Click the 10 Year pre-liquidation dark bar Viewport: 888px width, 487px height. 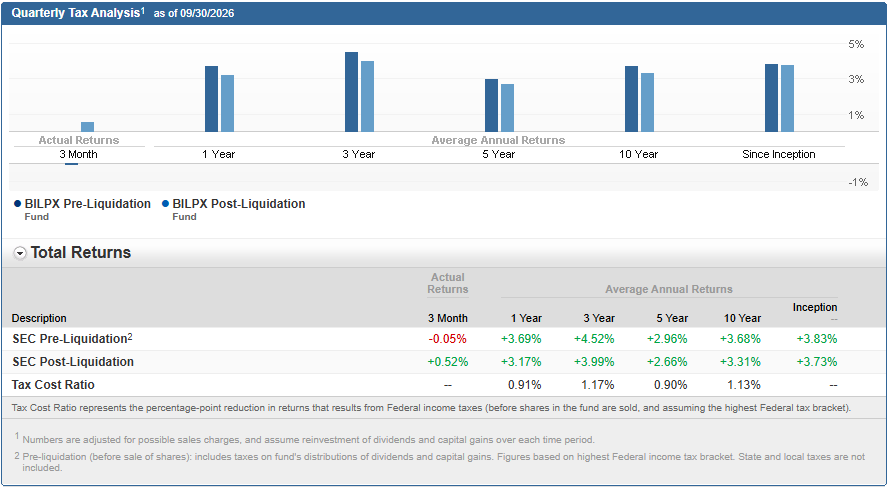pyautogui.click(x=631, y=99)
